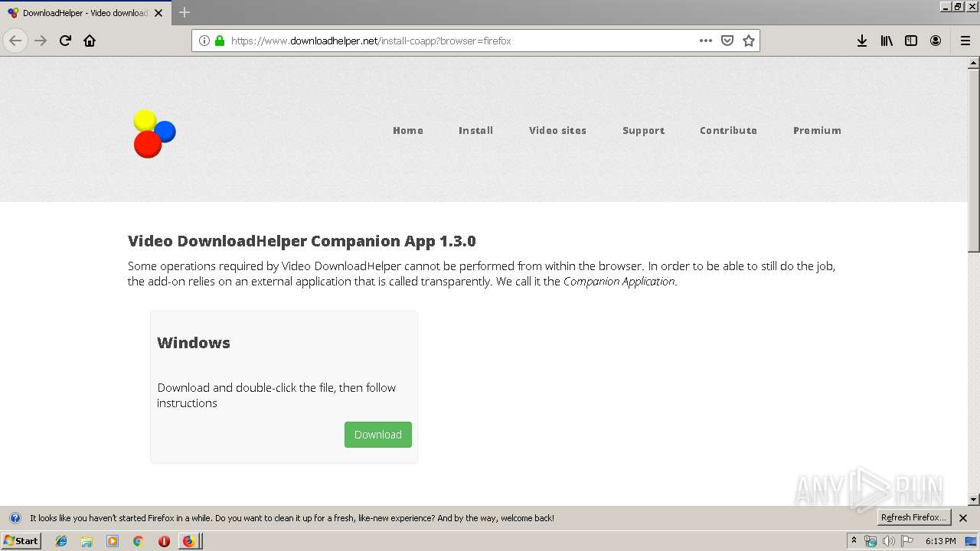Open media player taskbar icon

click(113, 541)
